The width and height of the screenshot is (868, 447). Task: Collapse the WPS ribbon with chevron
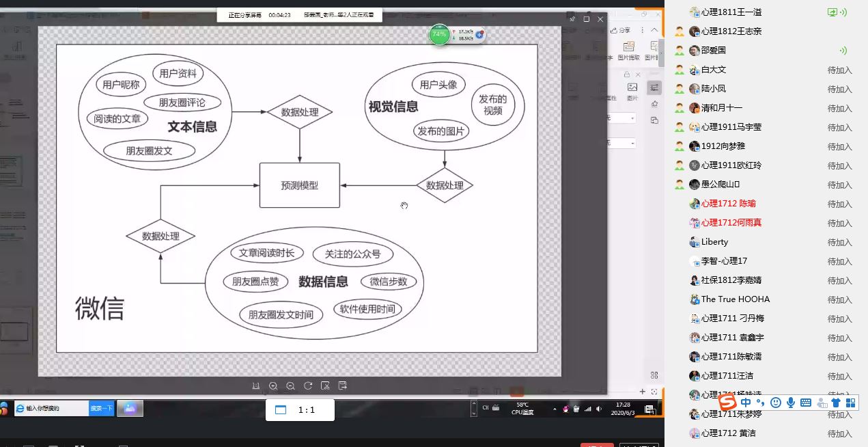[x=654, y=30]
